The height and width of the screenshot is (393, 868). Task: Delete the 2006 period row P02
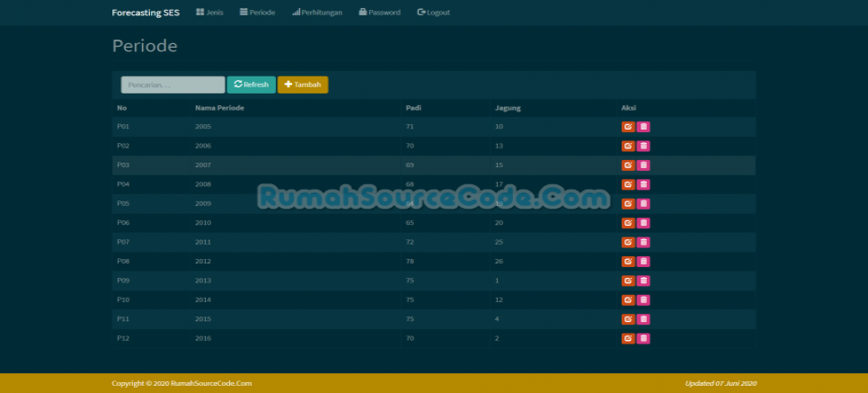643,147
